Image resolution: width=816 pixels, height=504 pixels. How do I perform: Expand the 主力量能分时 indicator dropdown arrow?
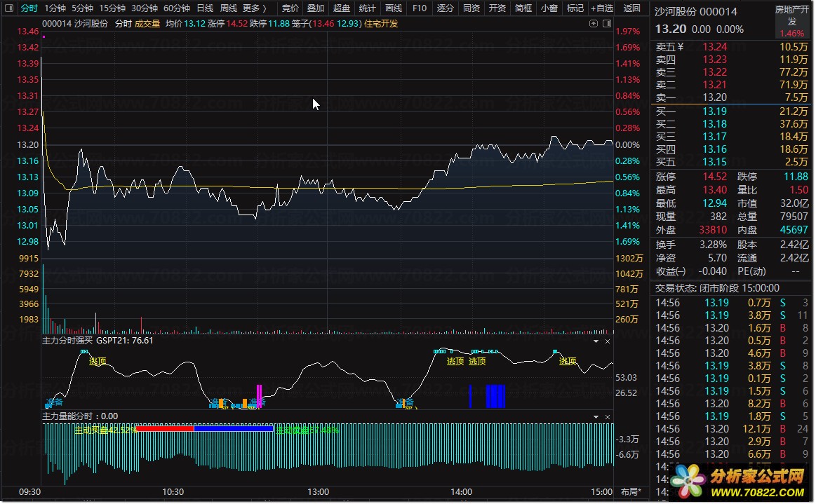pos(596,417)
